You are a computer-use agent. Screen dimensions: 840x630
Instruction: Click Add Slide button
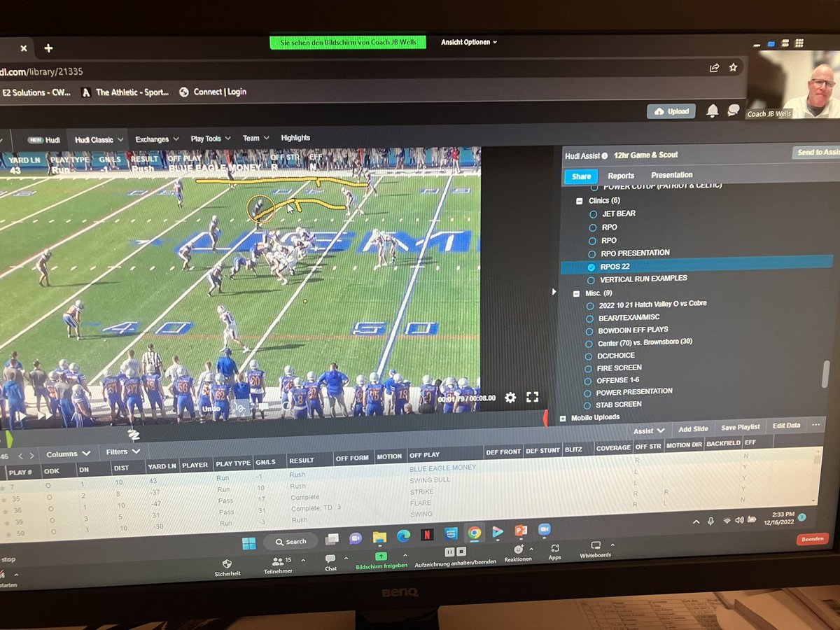click(x=693, y=429)
